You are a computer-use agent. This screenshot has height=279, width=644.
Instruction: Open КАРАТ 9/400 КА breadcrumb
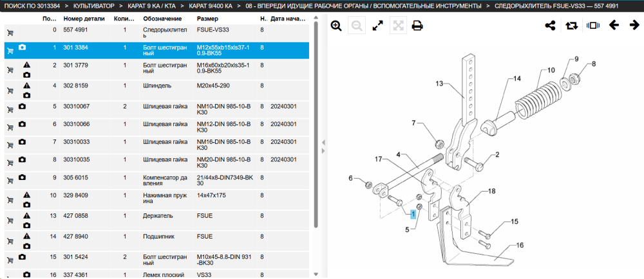211,6
